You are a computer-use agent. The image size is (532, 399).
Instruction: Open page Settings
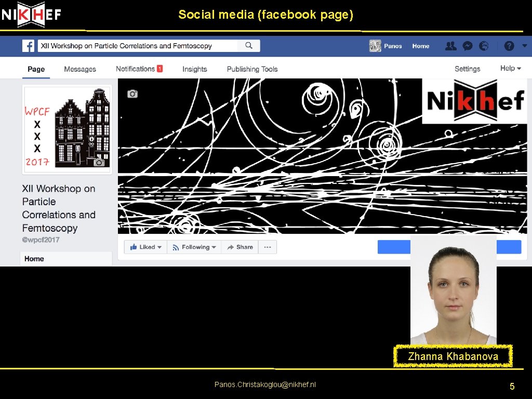coord(467,69)
